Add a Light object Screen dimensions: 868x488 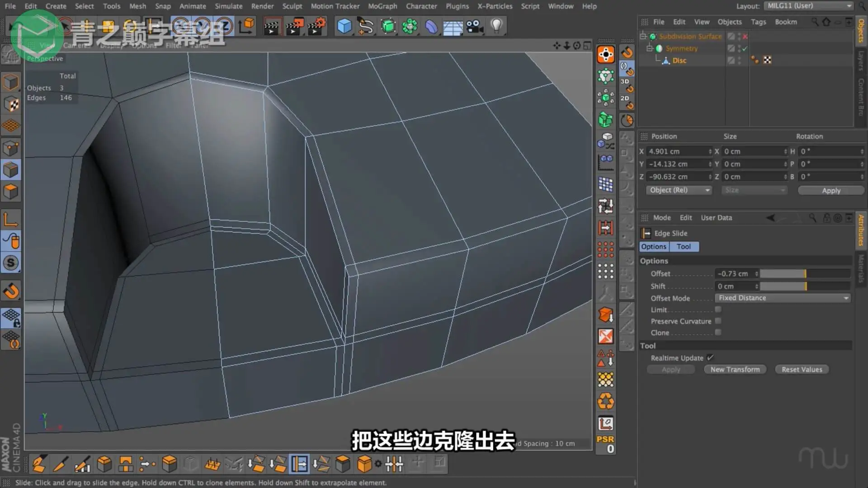tap(496, 26)
